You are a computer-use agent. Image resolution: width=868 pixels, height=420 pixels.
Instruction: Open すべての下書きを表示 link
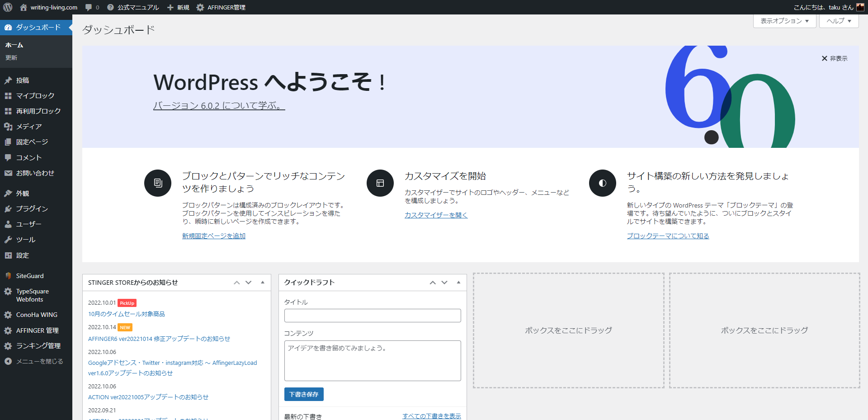432,416
